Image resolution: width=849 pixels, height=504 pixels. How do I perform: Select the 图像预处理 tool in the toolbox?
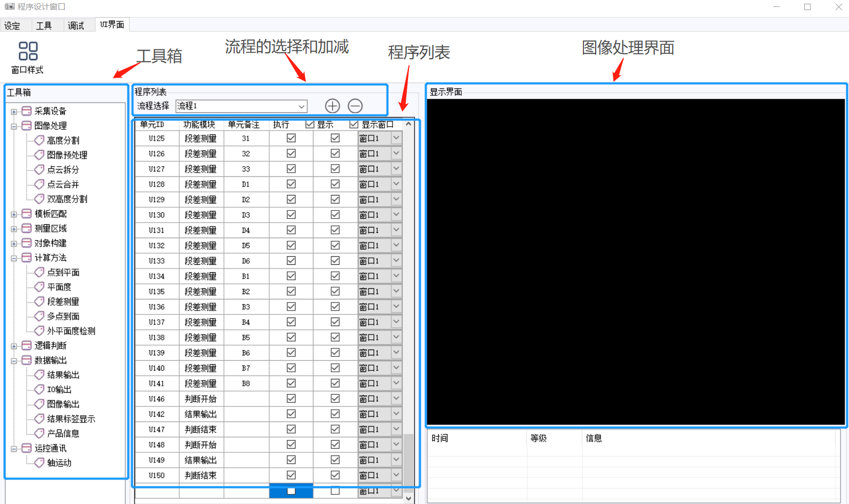click(x=67, y=155)
